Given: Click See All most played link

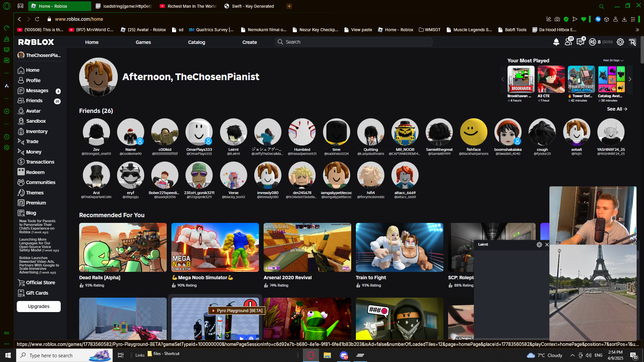Looking at the screenshot, I should [x=617, y=109].
